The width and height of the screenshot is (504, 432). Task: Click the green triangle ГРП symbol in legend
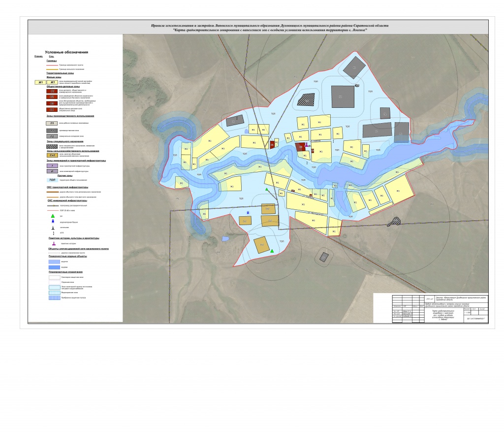point(52,216)
